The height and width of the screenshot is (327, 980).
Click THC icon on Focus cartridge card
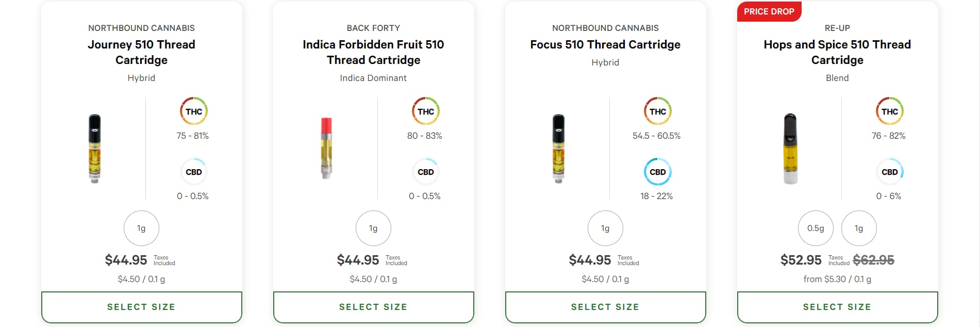click(x=658, y=111)
